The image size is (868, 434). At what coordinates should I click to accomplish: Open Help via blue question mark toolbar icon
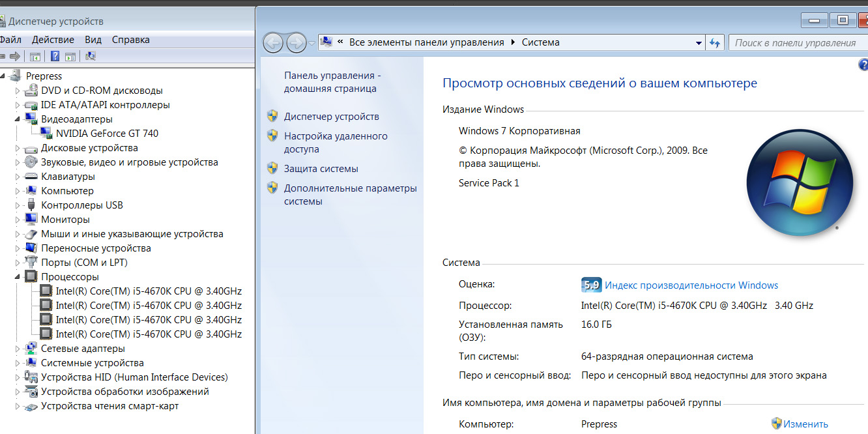tap(55, 57)
